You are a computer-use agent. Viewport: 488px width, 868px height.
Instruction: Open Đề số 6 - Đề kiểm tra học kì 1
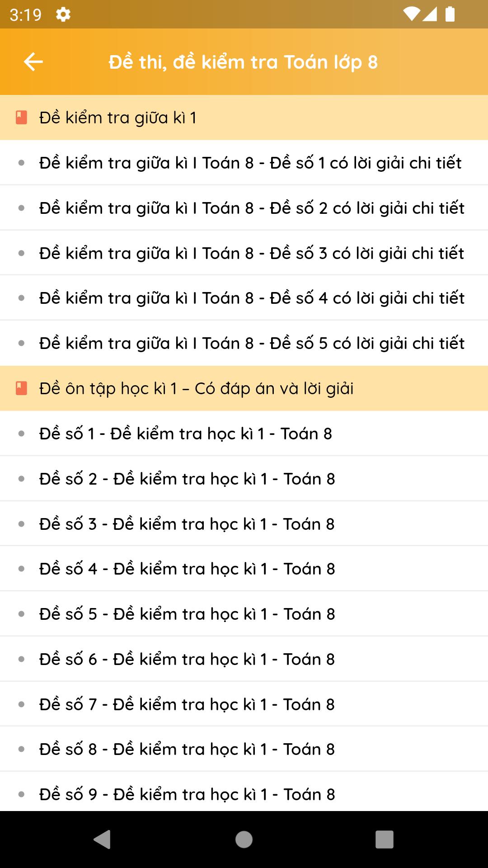(187, 659)
